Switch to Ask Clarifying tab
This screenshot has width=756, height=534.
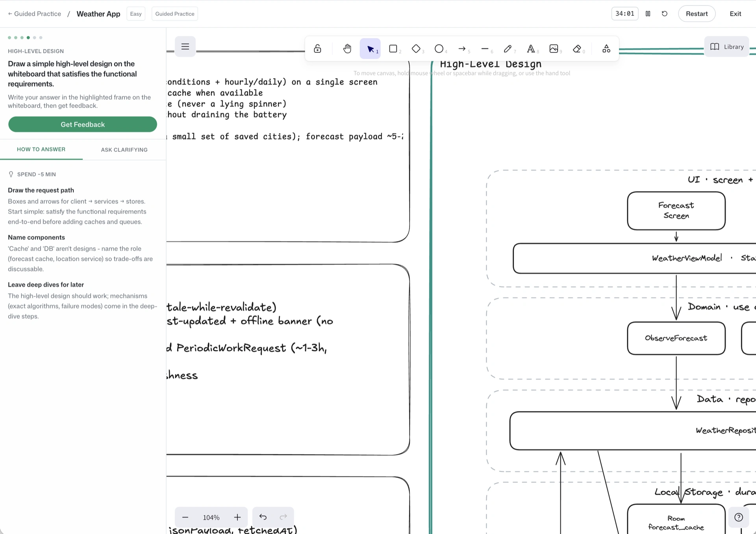tap(124, 150)
